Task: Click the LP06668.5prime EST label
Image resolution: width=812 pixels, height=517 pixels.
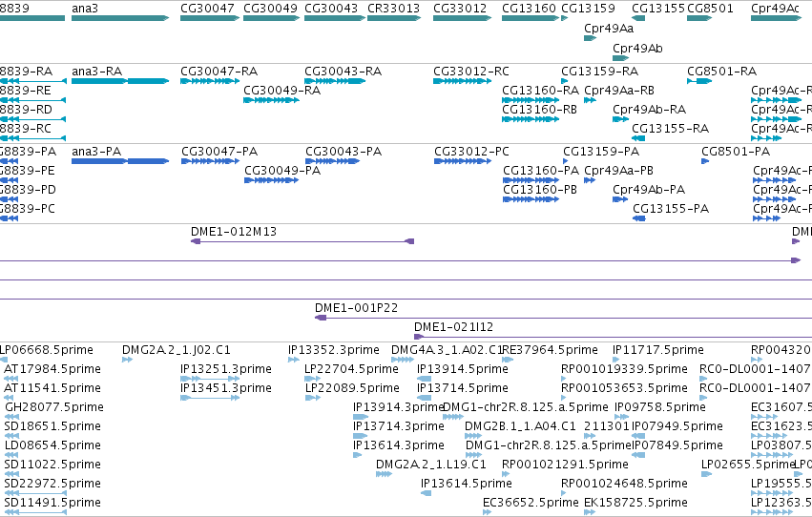Action: (x=46, y=350)
